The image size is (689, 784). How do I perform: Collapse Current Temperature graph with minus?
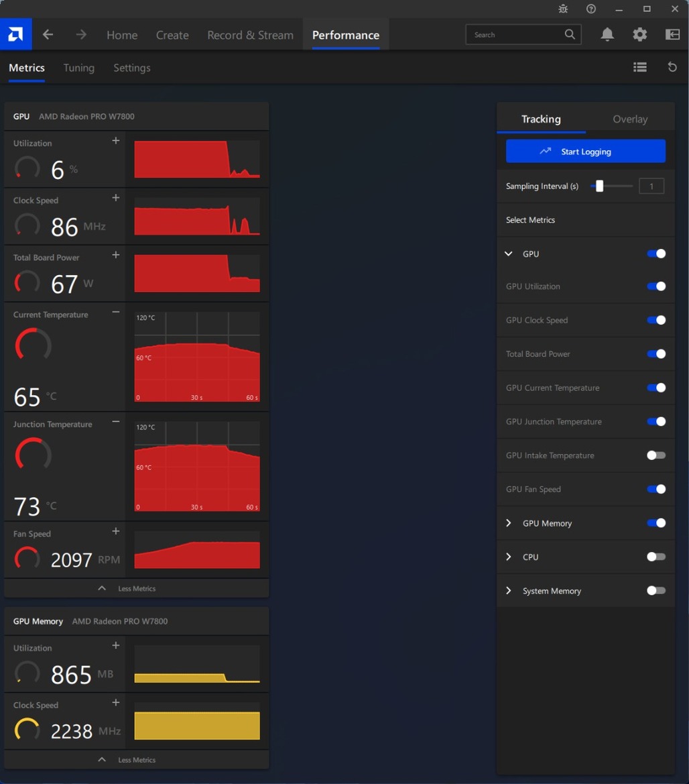click(x=116, y=312)
